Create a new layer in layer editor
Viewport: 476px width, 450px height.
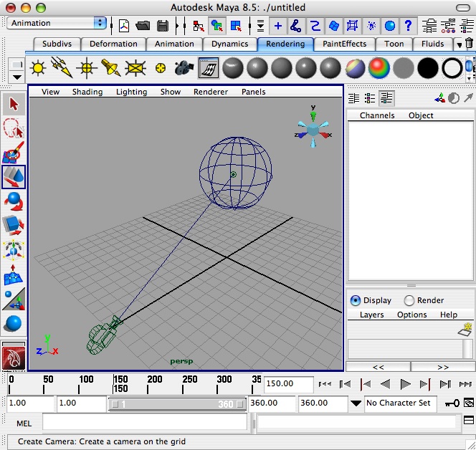465,330
